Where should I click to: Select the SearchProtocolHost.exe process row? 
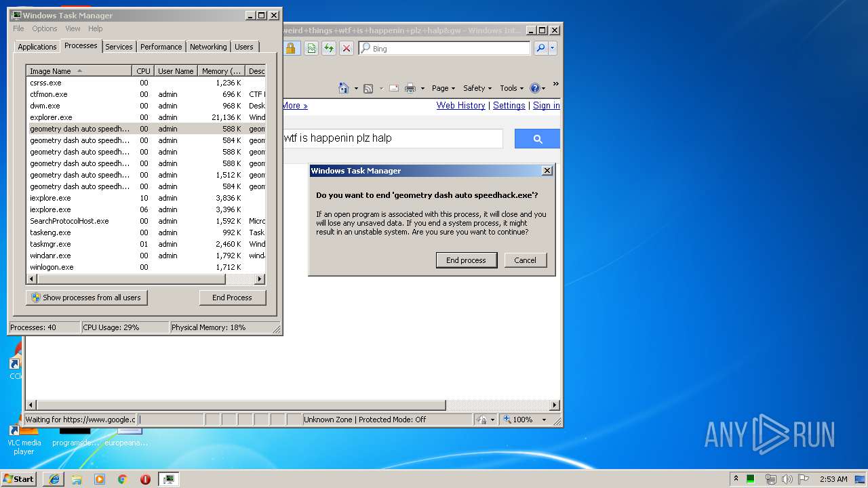click(146, 221)
